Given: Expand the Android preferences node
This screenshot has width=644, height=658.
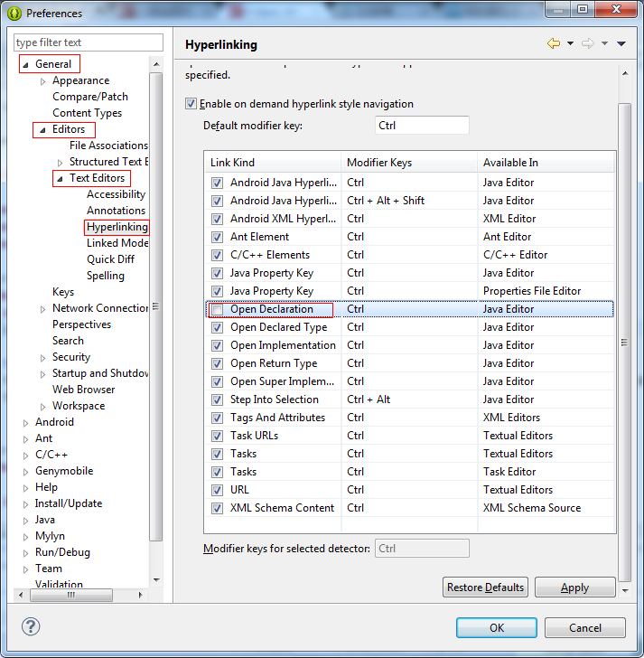Looking at the screenshot, I should point(25,423).
